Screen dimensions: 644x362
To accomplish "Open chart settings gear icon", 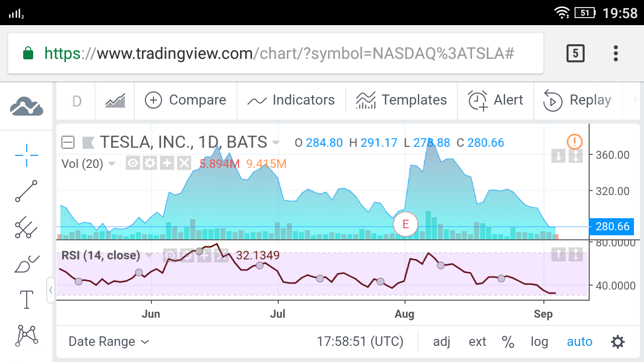I will click(617, 342).
